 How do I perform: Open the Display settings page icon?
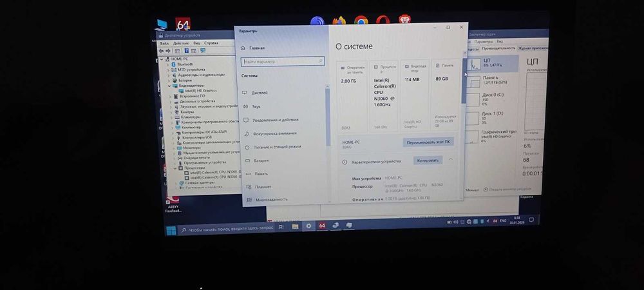click(244, 93)
